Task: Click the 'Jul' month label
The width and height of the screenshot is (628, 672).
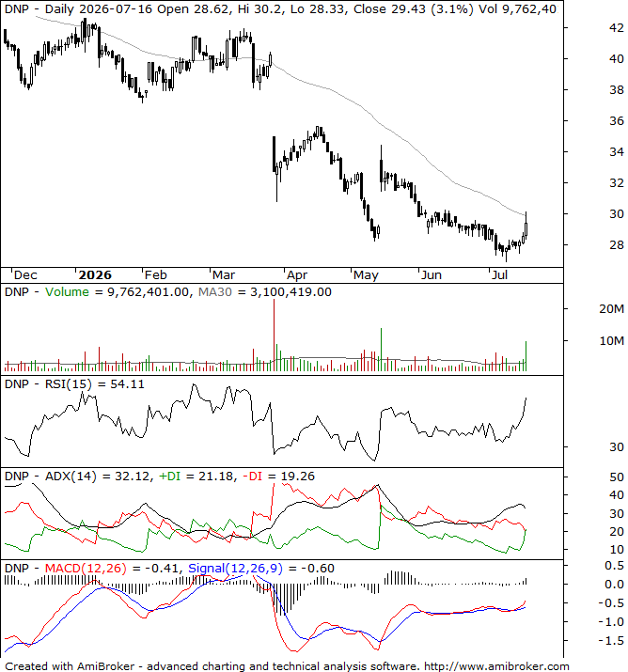Action: click(500, 274)
